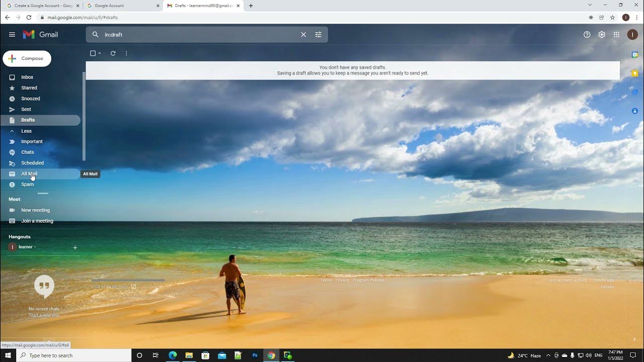Click Start a new one chat link
Screen dimensions: 644x362
click(44, 315)
